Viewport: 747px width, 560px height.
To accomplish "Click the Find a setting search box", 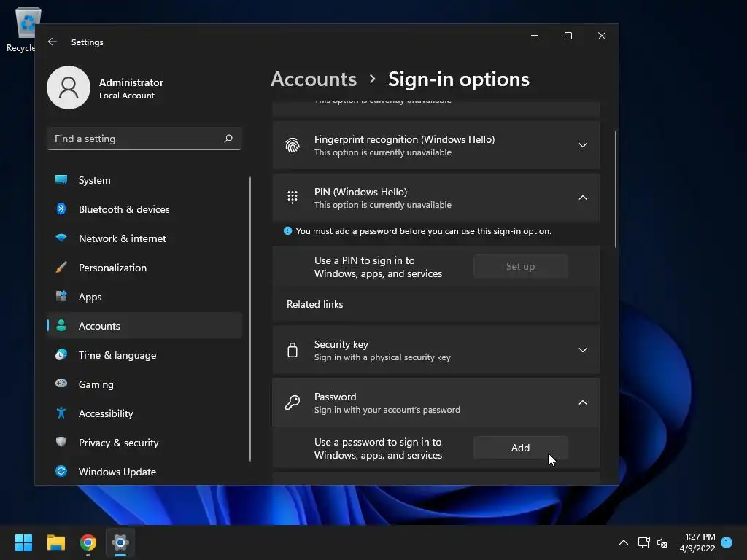I will pos(144,139).
